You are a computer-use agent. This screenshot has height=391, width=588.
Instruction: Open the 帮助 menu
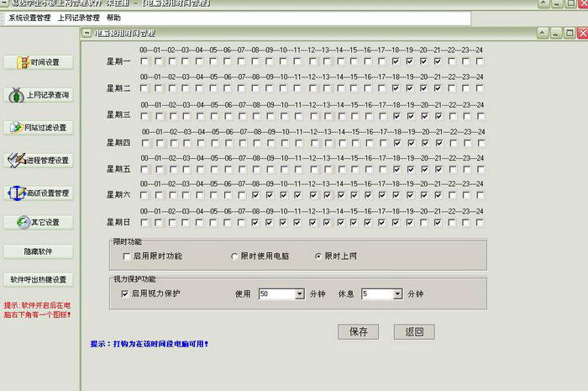[113, 18]
